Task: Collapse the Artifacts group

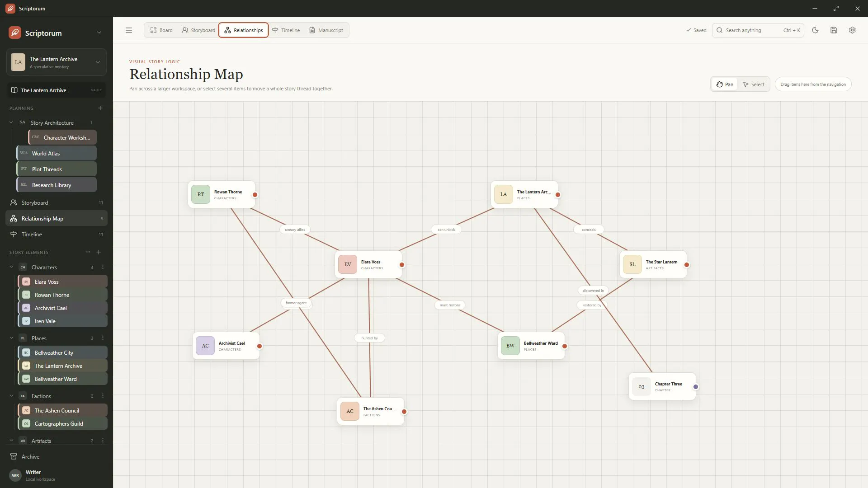Action: click(x=11, y=441)
